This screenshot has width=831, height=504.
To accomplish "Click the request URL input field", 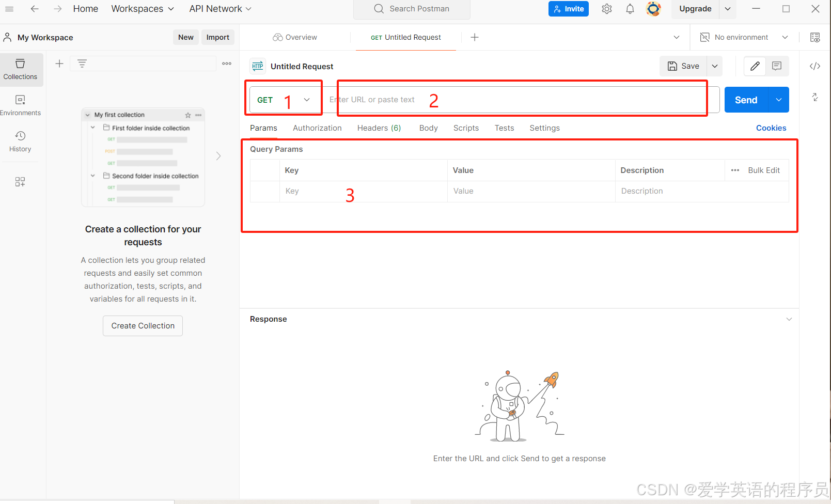I will (x=522, y=100).
